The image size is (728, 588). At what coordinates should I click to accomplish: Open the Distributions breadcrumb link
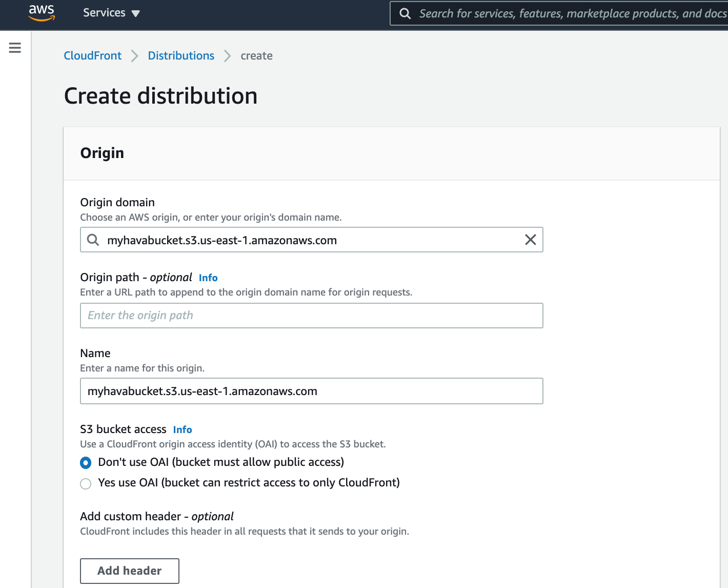coord(181,55)
